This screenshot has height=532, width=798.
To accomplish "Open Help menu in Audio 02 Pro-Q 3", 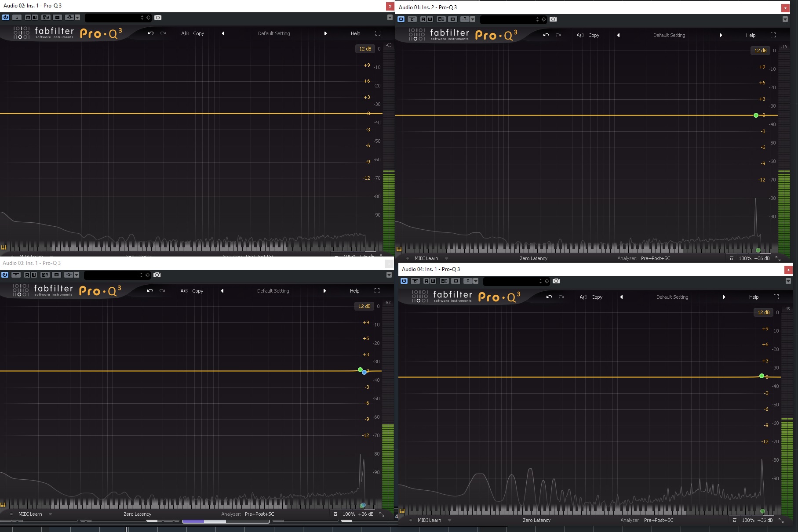I will 355,33.
